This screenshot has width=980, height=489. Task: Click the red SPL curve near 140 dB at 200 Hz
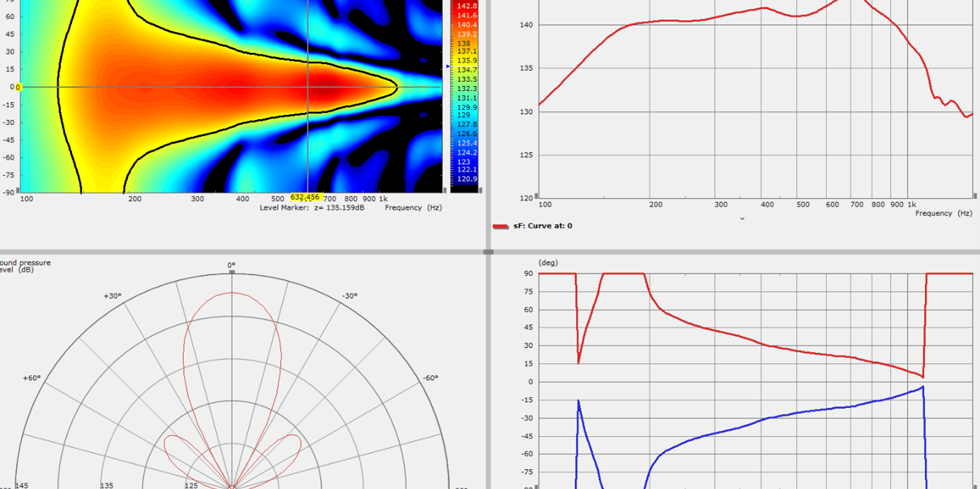(x=655, y=22)
